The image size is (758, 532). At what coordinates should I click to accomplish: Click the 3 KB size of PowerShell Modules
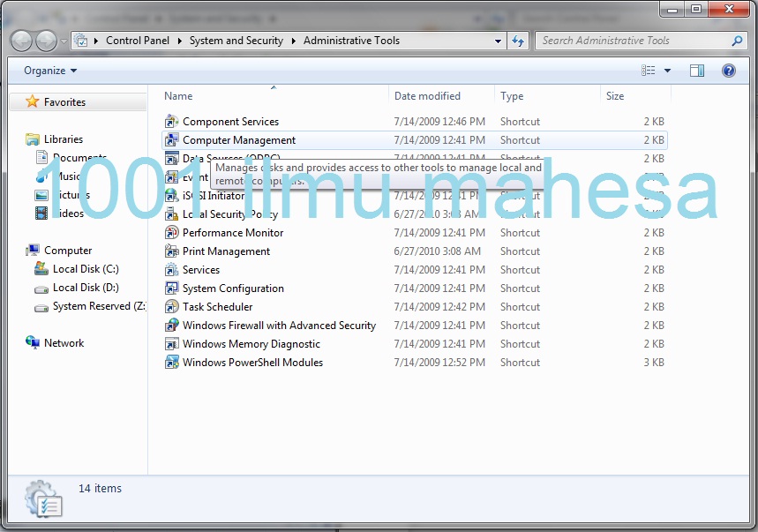click(x=654, y=363)
